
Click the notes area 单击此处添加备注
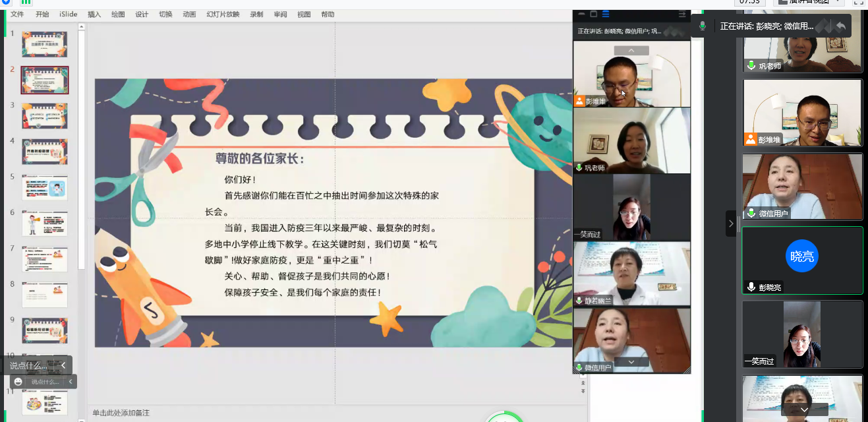[x=121, y=413]
